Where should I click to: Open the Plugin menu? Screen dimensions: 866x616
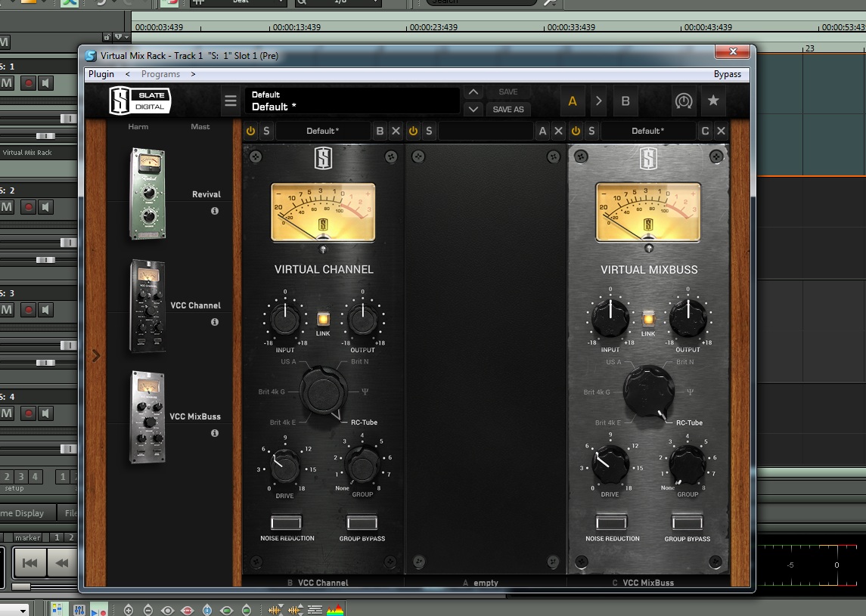101,74
